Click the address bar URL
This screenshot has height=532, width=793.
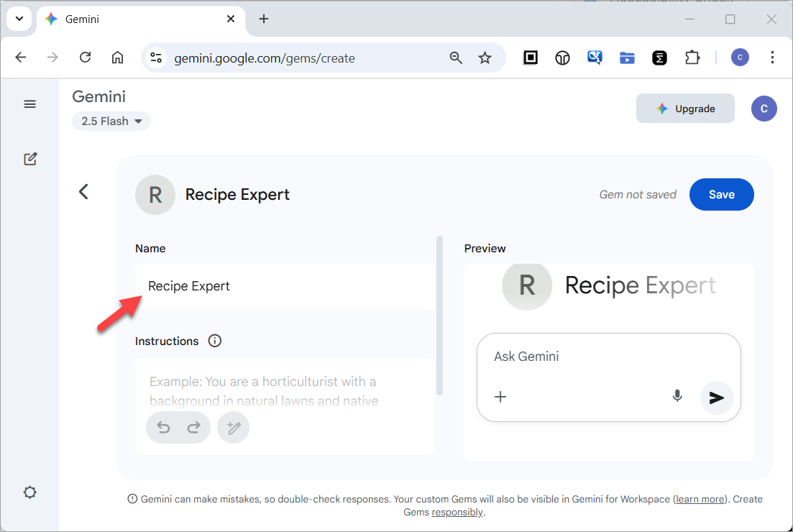[x=265, y=58]
